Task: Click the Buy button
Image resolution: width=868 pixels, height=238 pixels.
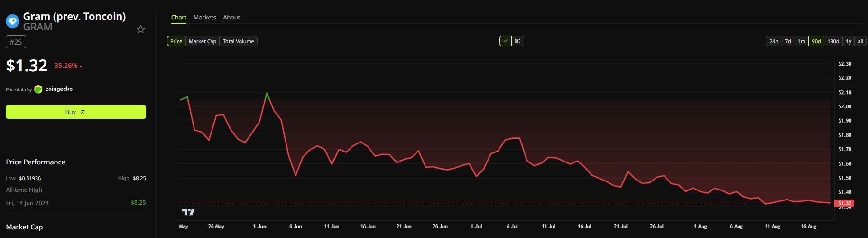Action: [x=76, y=112]
